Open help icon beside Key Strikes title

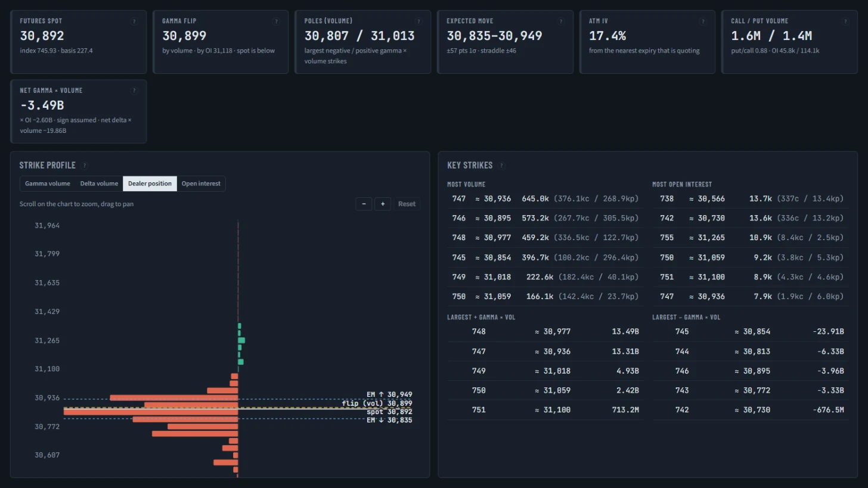[x=501, y=166]
